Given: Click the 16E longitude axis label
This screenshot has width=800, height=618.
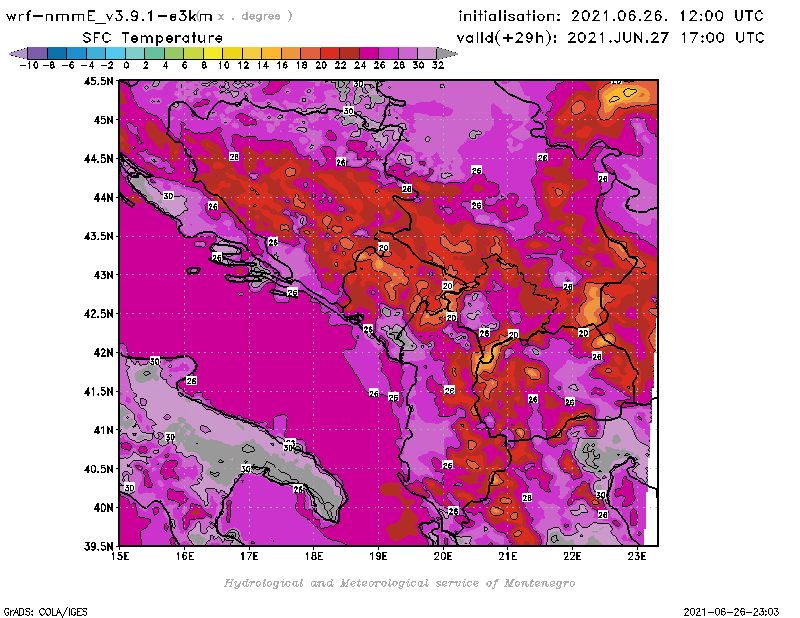Looking at the screenshot, I should click(x=185, y=556).
